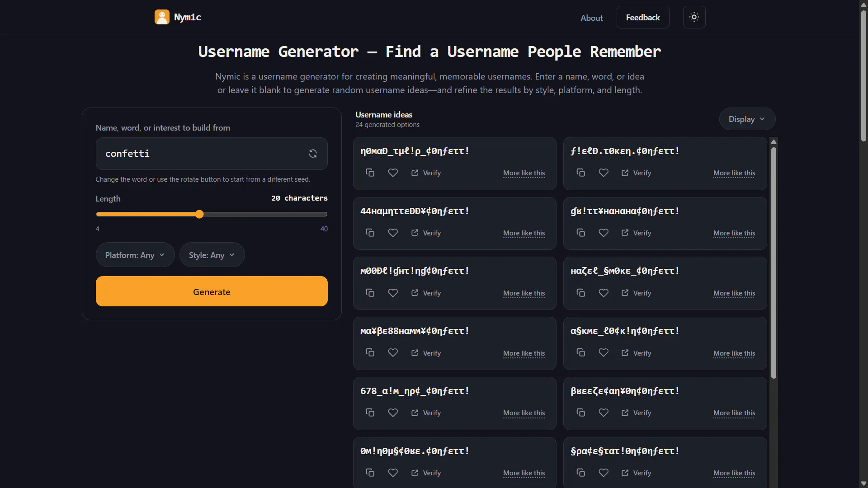The image size is (868, 488).
Task: Click the rotate seed icon in the input
Action: (313, 154)
